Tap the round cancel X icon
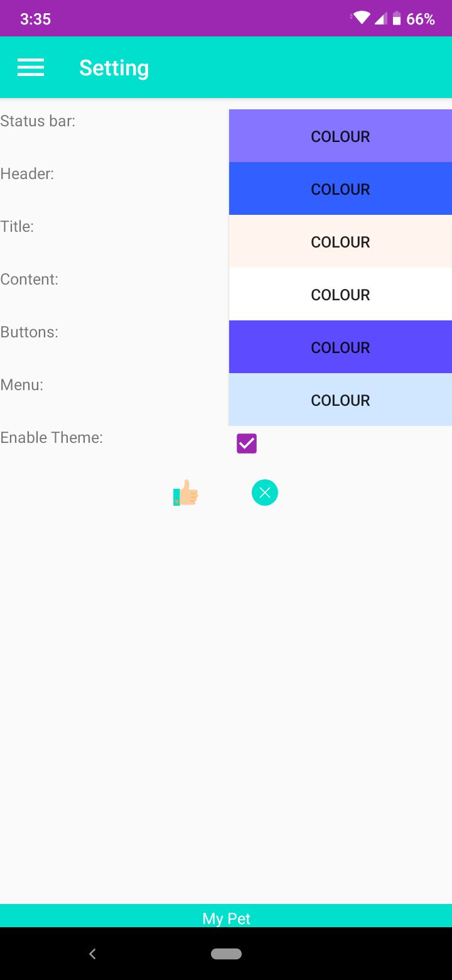This screenshot has height=980, width=452. pyautogui.click(x=265, y=493)
